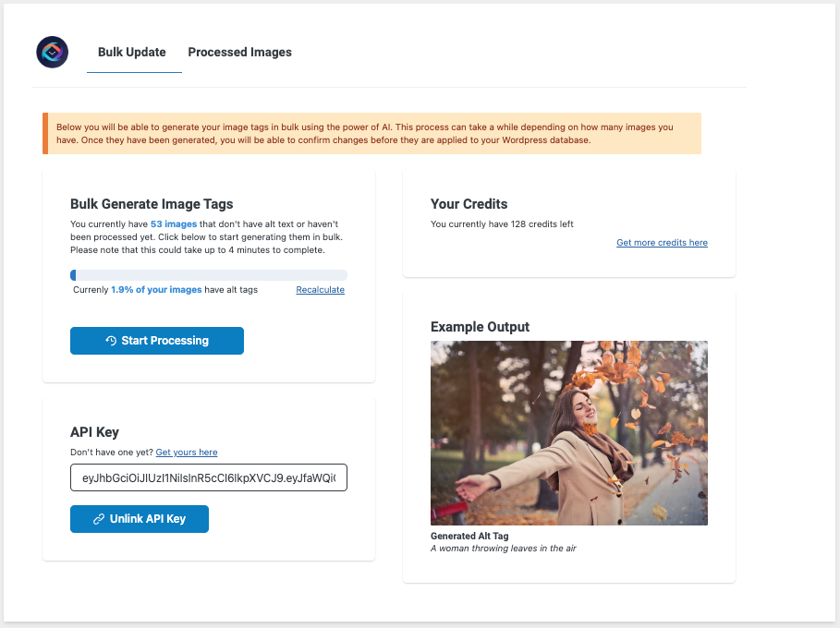Click the 'Your Credits' heading
The width and height of the screenshot is (840, 628).
point(469,204)
